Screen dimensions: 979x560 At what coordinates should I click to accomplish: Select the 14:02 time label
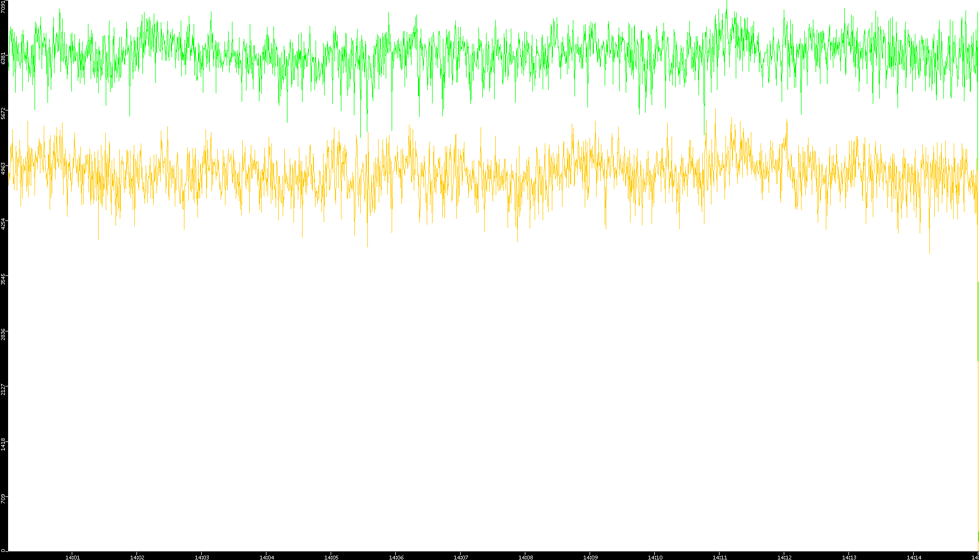(137, 557)
